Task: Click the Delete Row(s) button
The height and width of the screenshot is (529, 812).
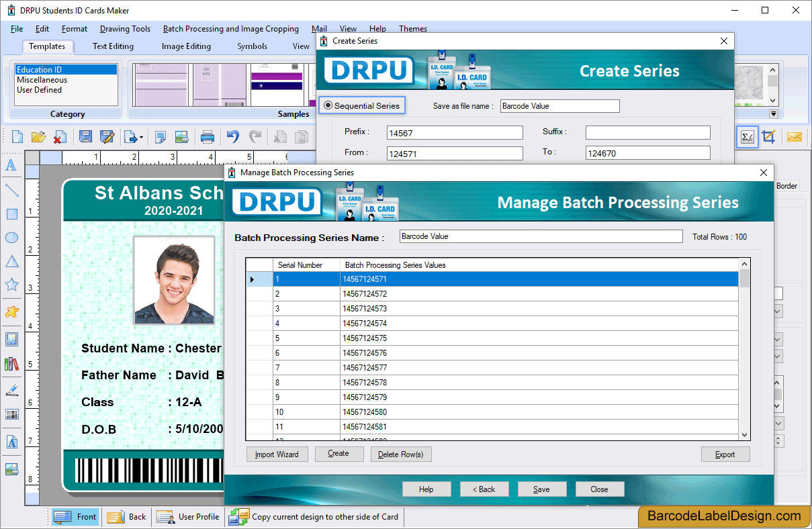Action: click(401, 454)
